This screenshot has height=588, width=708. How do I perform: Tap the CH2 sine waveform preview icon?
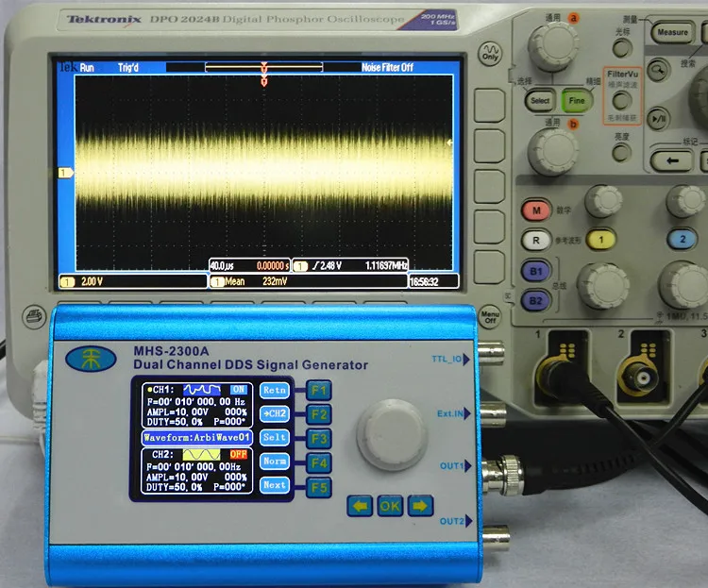coord(201,454)
